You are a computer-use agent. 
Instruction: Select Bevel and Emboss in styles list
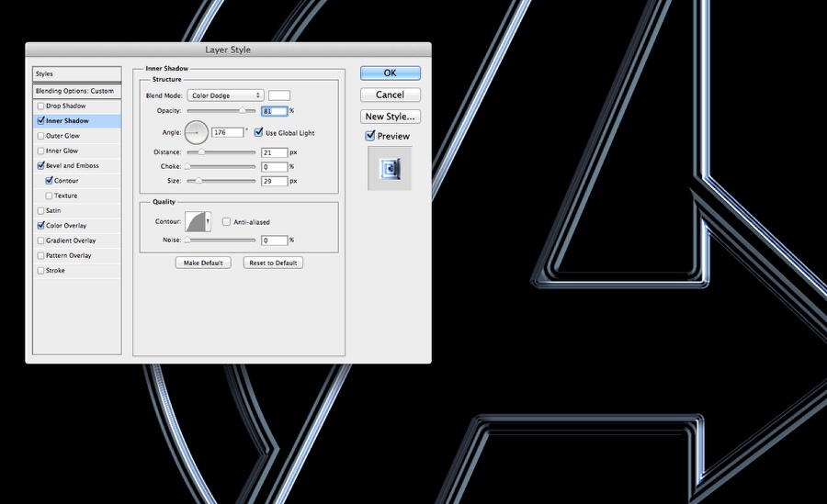73,166
